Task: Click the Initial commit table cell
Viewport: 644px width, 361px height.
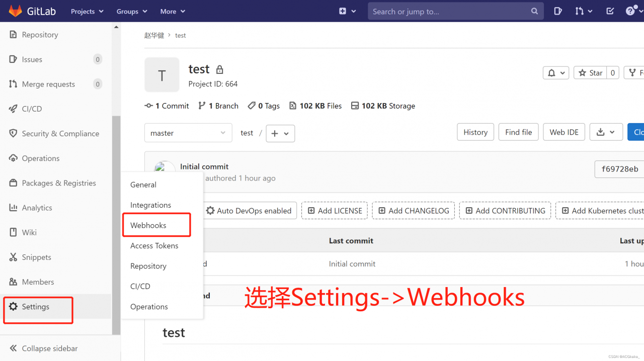Action: (352, 263)
